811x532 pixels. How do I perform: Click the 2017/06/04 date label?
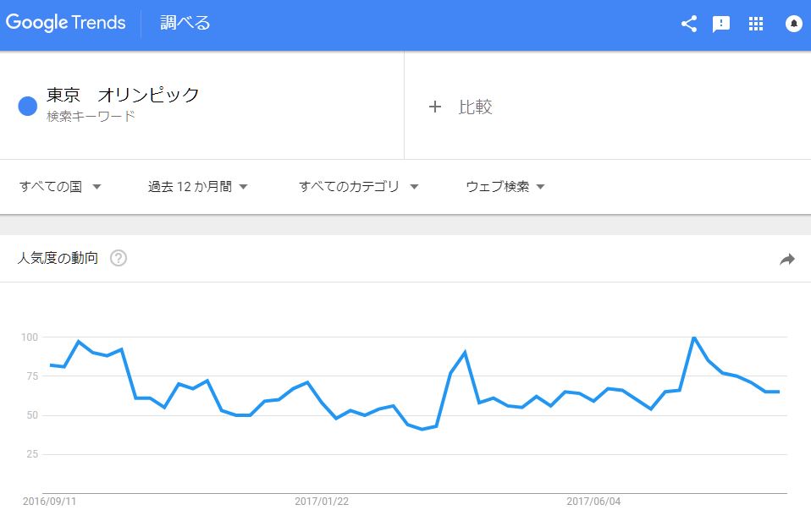(x=593, y=502)
